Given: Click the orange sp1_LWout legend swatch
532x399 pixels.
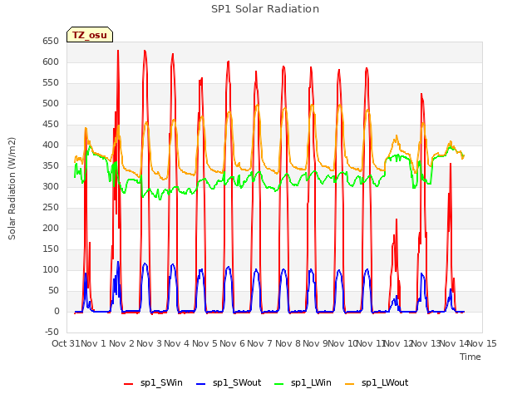Looking at the screenshot, I should click(x=349, y=384).
